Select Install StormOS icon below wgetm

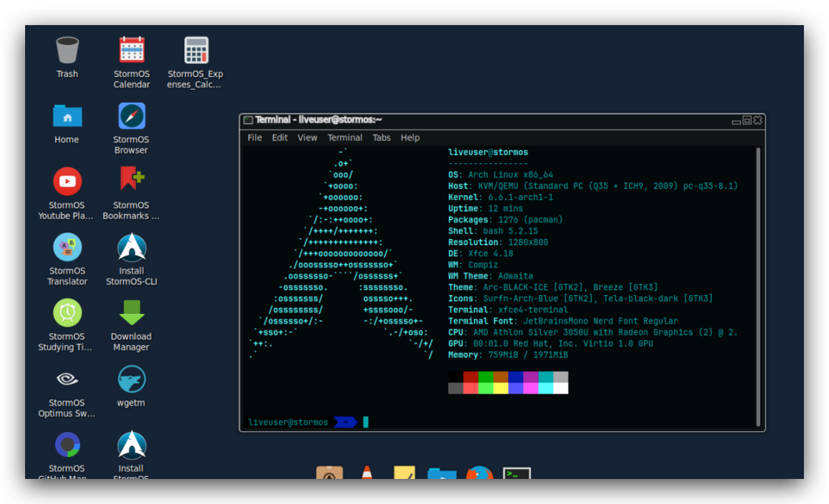pos(132,445)
